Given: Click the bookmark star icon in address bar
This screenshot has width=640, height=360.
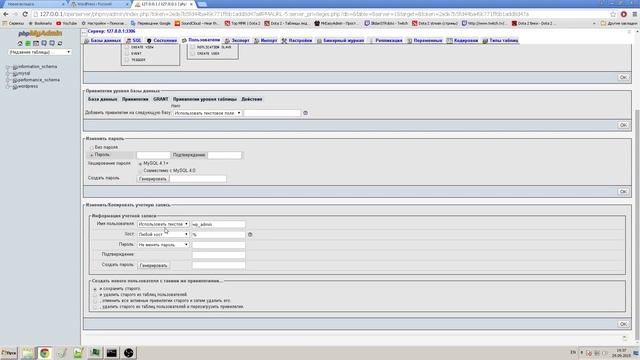Looking at the screenshot, I should coord(613,14).
